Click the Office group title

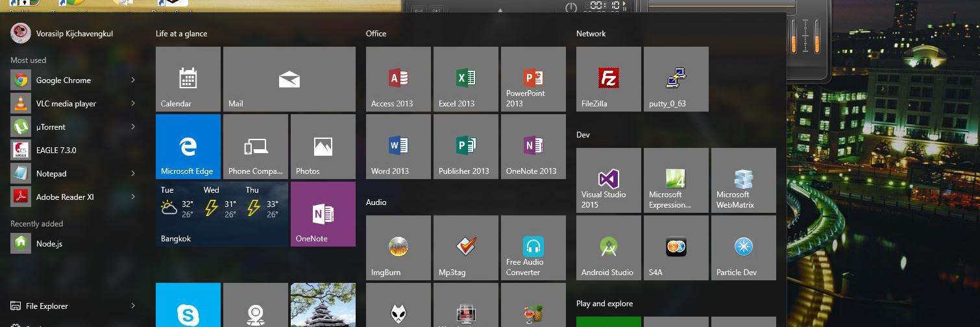point(376,34)
